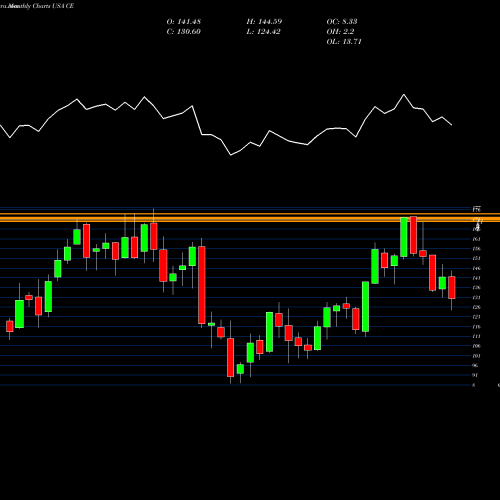Click the tallest red candlestick in mid-chart
Image resolution: width=500 pixels, height=500 pixels.
pos(202,285)
